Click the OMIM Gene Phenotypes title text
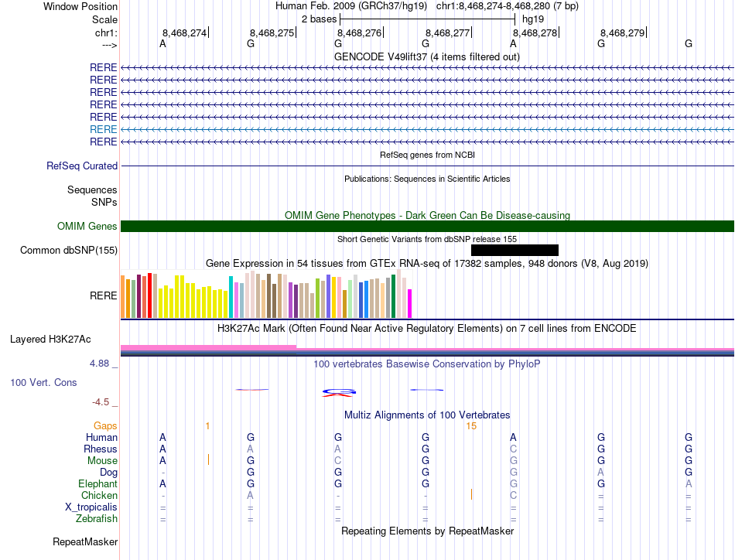The width and height of the screenshot is (735, 560). coord(427,215)
